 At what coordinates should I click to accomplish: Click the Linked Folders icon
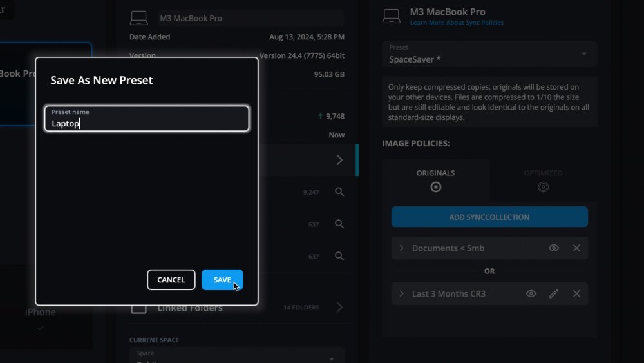click(x=138, y=308)
